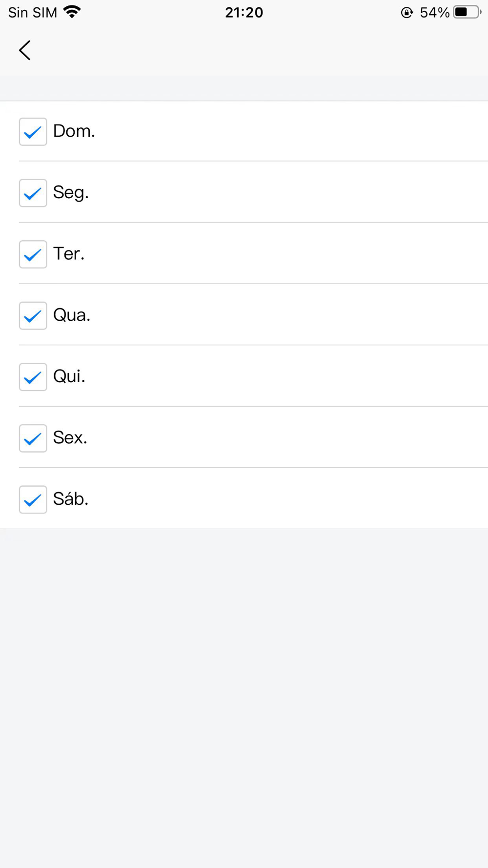Image resolution: width=488 pixels, height=868 pixels.
Task: Tap the Sáb. label text
Action: [71, 499]
